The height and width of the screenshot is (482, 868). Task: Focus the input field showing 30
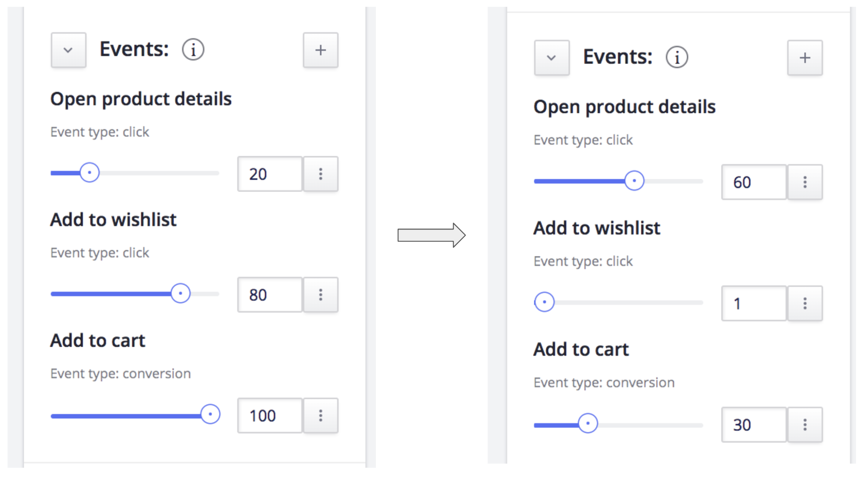754,425
